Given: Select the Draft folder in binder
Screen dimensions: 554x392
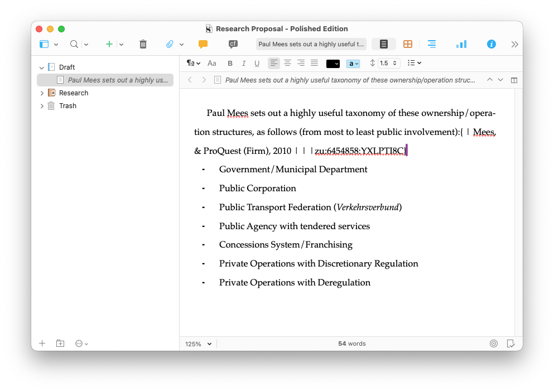Looking at the screenshot, I should [x=67, y=67].
